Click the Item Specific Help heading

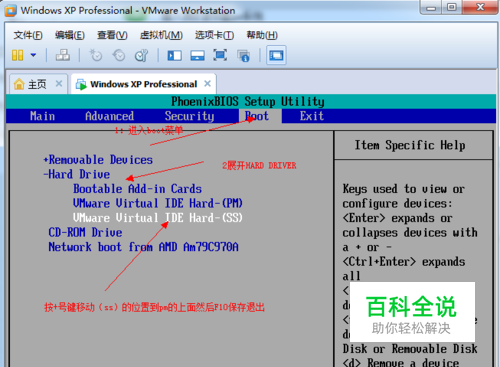410,145
